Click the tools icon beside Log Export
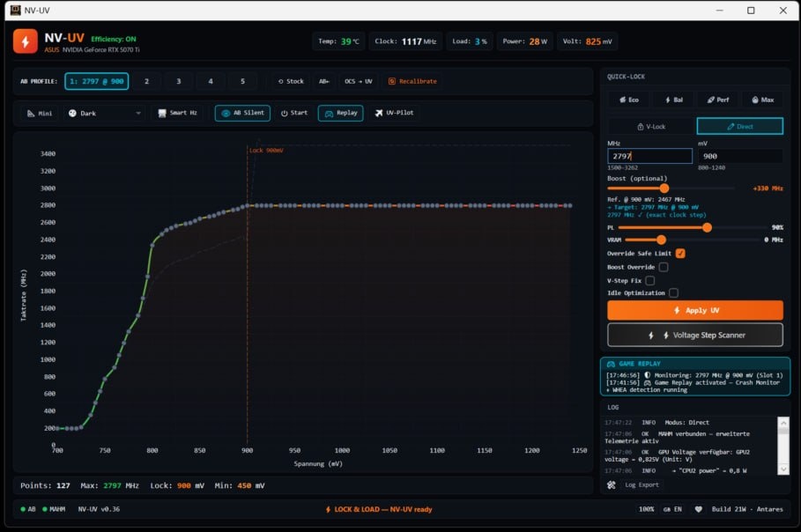The image size is (801, 532). point(612,485)
